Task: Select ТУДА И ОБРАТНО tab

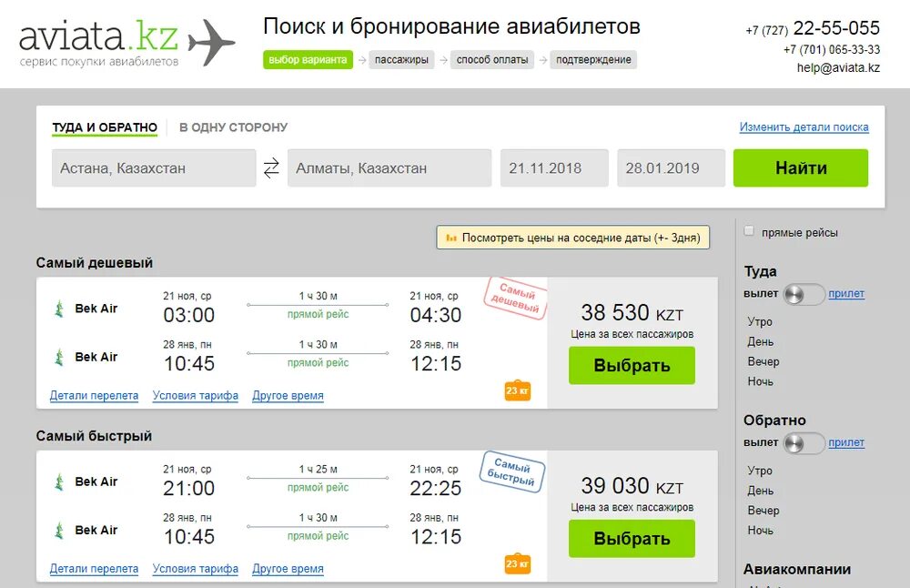Action: [x=105, y=127]
